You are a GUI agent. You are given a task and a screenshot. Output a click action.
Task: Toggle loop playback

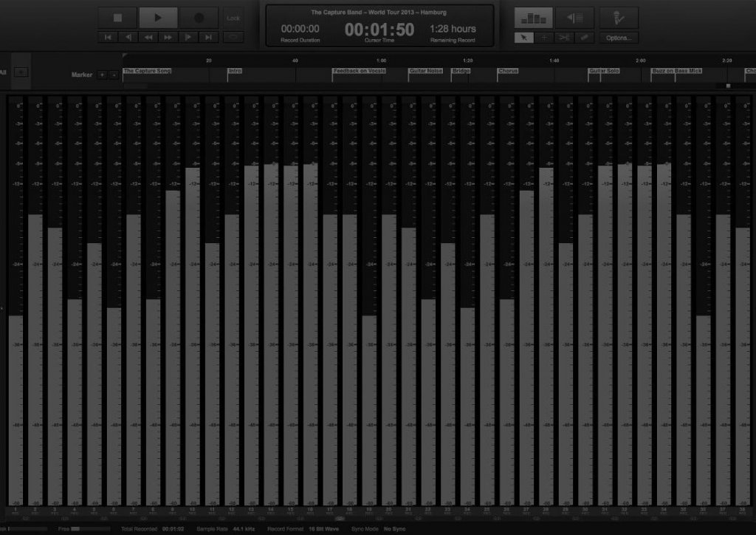[233, 37]
